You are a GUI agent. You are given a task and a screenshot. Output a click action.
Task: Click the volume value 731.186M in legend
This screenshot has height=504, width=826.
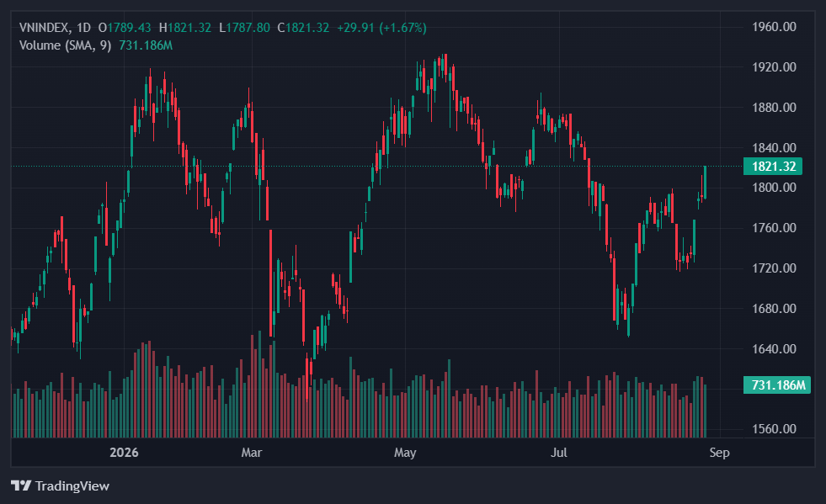point(146,45)
